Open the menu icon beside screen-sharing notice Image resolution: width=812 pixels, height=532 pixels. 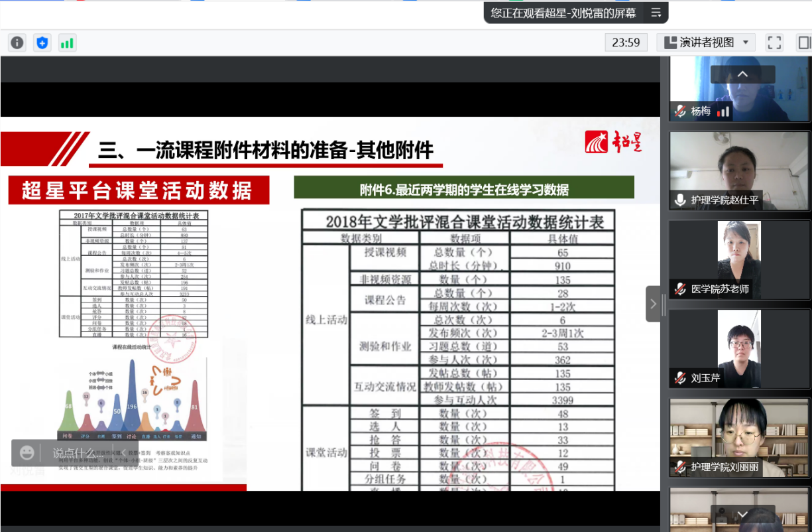656,13
